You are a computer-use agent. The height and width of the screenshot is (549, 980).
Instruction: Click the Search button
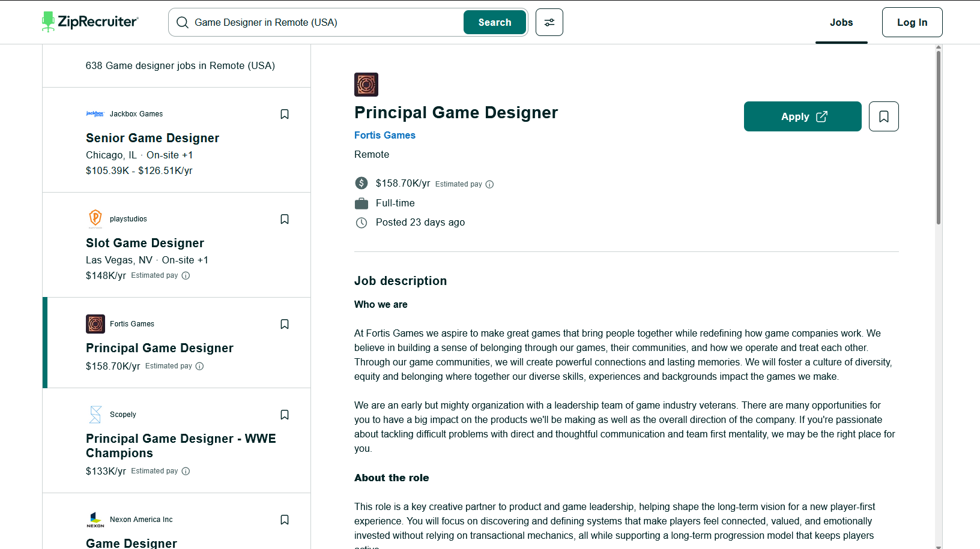[495, 22]
